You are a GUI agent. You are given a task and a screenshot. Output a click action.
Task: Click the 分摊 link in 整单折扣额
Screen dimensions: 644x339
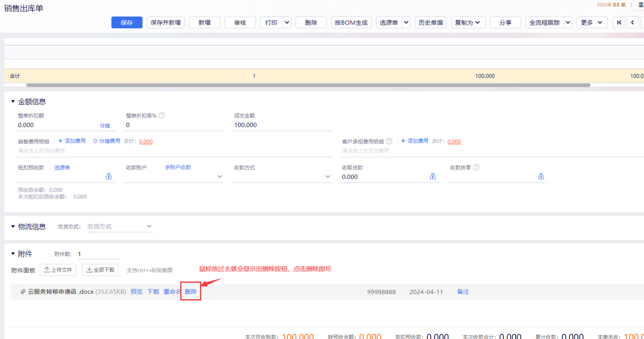pyautogui.click(x=105, y=126)
